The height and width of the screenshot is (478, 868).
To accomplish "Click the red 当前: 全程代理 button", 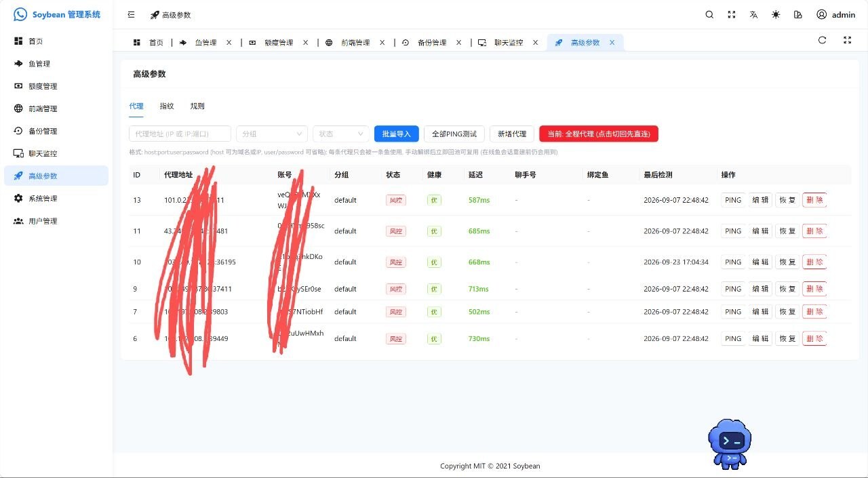I will click(599, 134).
